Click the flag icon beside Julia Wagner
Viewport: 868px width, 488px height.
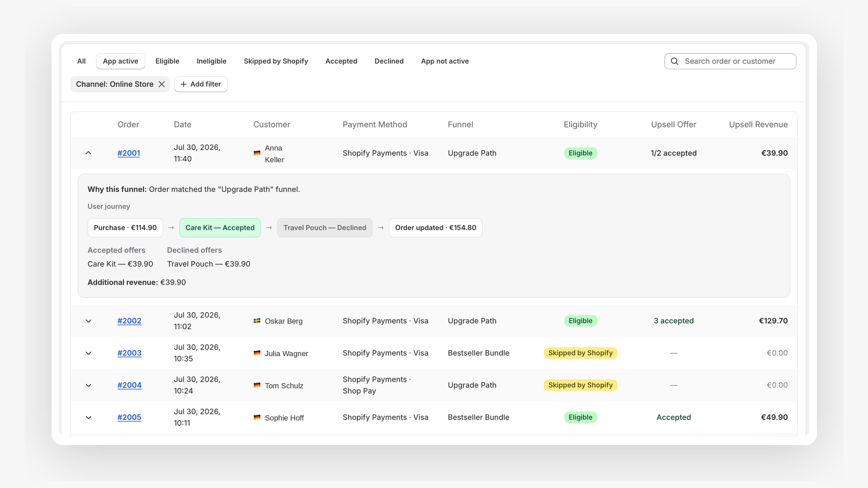point(257,353)
